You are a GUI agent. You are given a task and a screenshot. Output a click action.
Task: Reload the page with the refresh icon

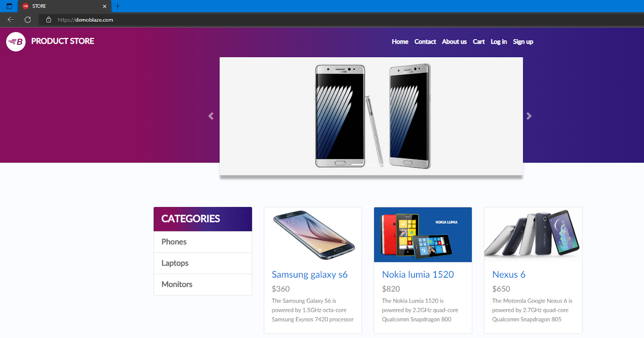(x=28, y=20)
